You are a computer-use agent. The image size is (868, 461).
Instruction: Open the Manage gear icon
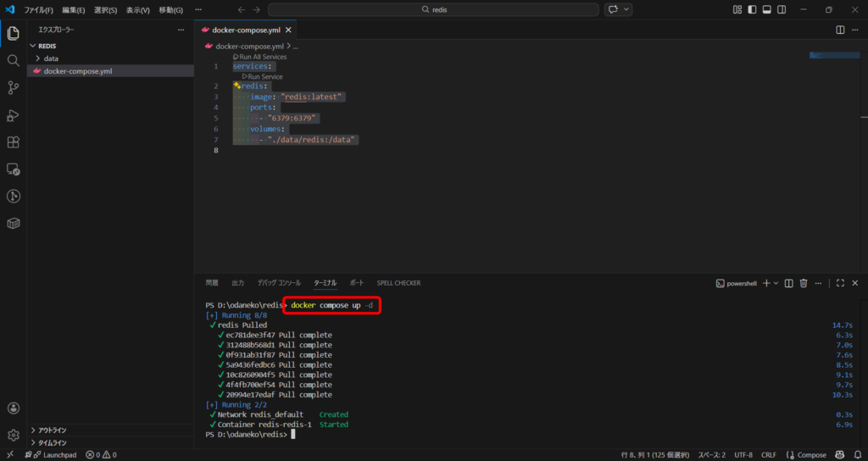point(14,435)
